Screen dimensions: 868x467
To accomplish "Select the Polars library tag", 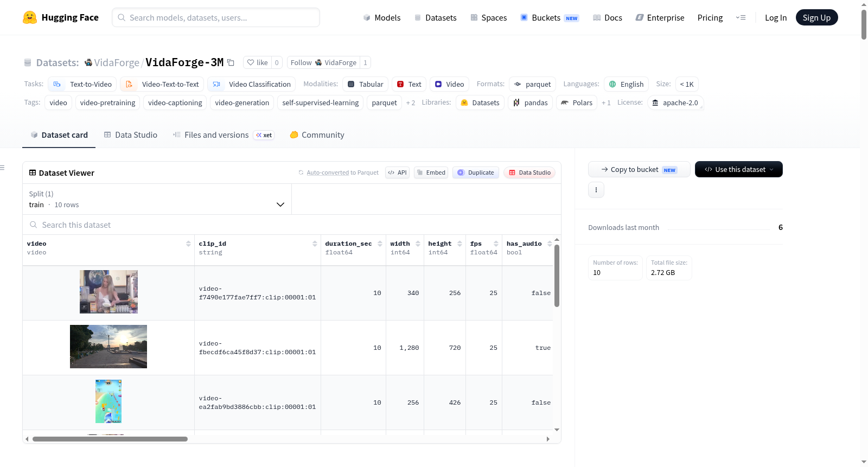I will (577, 103).
